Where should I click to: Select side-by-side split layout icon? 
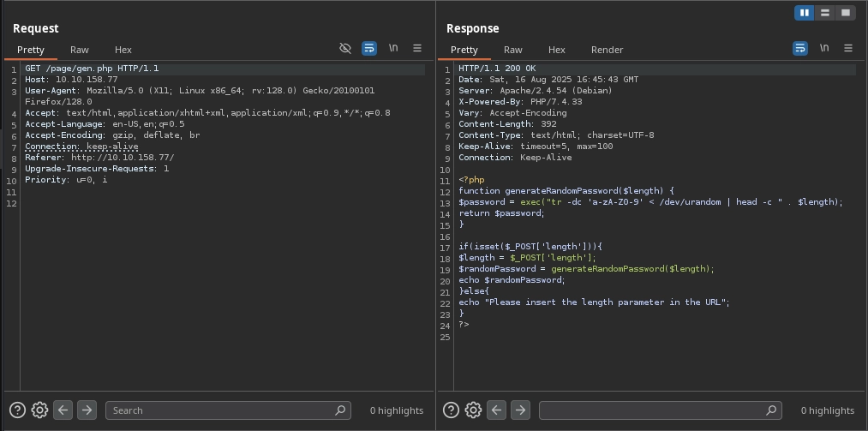click(x=804, y=13)
